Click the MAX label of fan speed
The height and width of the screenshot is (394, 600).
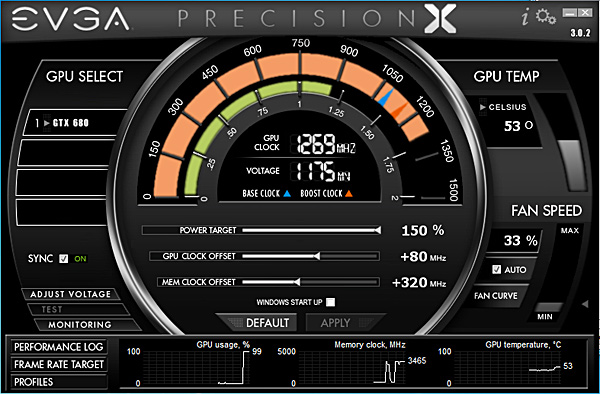point(570,231)
